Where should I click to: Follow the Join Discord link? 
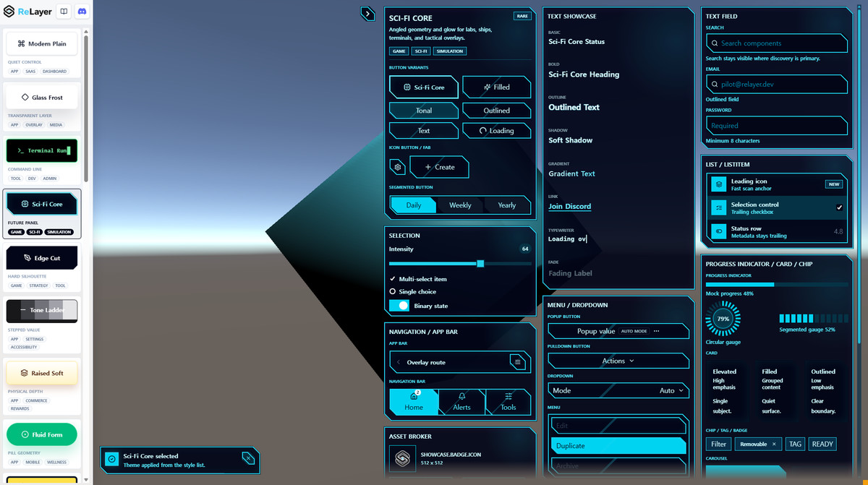click(x=569, y=206)
